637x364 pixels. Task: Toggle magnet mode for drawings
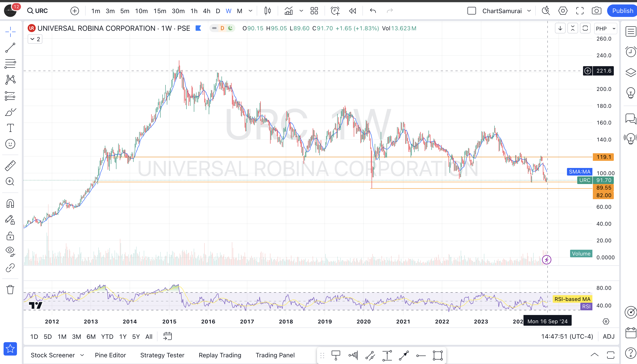coord(10,204)
